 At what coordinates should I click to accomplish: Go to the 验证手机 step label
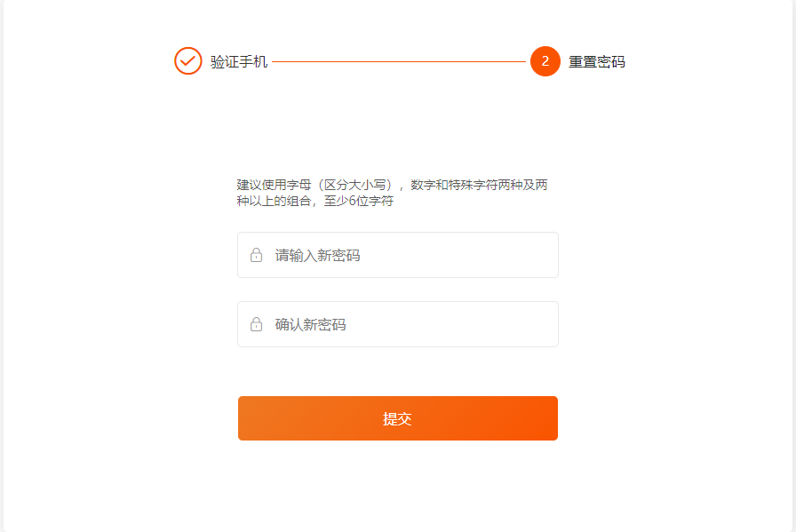[239, 61]
